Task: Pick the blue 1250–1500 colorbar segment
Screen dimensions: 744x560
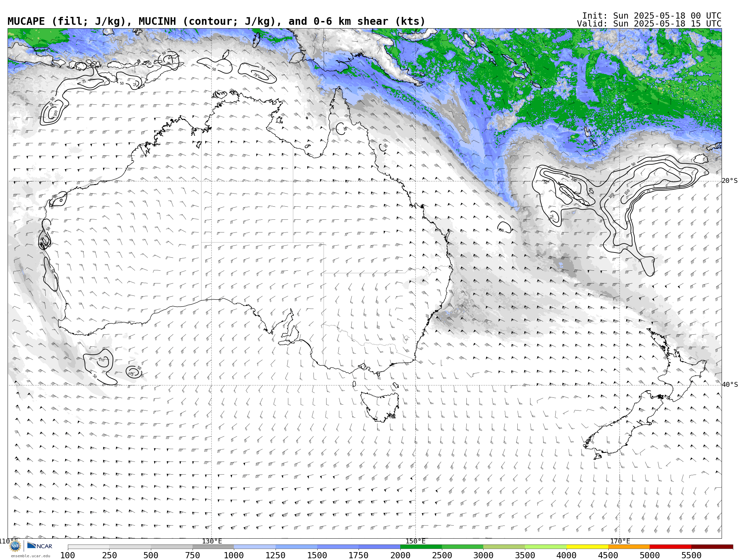Action: (296, 547)
